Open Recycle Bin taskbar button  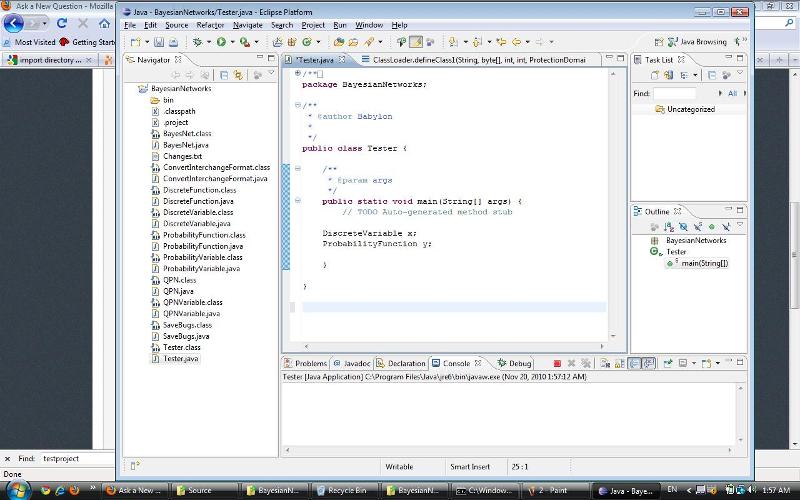pos(342,491)
